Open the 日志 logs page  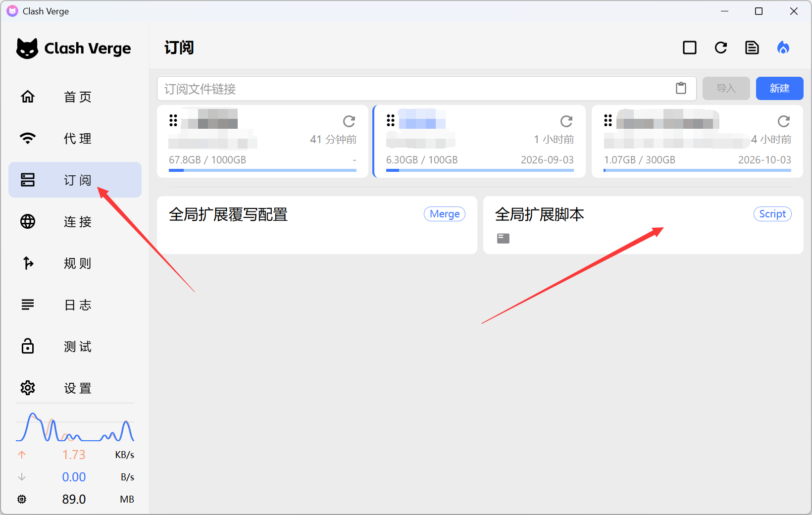point(75,305)
